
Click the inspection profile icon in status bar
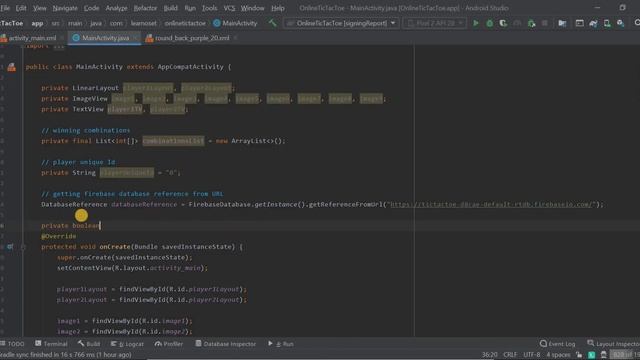[x=604, y=355]
